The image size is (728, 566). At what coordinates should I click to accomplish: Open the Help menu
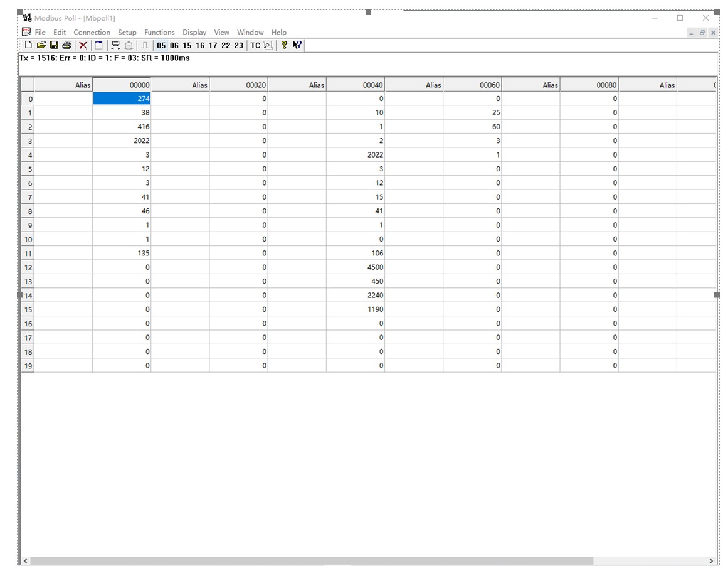278,32
